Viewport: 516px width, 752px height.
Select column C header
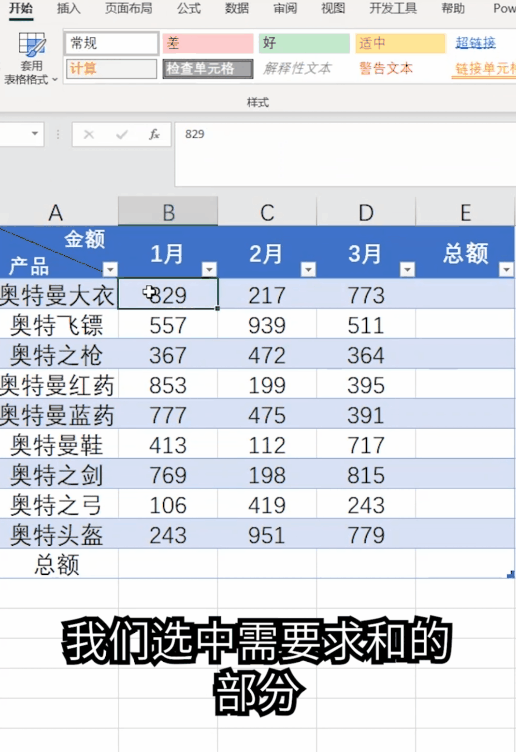(x=267, y=212)
